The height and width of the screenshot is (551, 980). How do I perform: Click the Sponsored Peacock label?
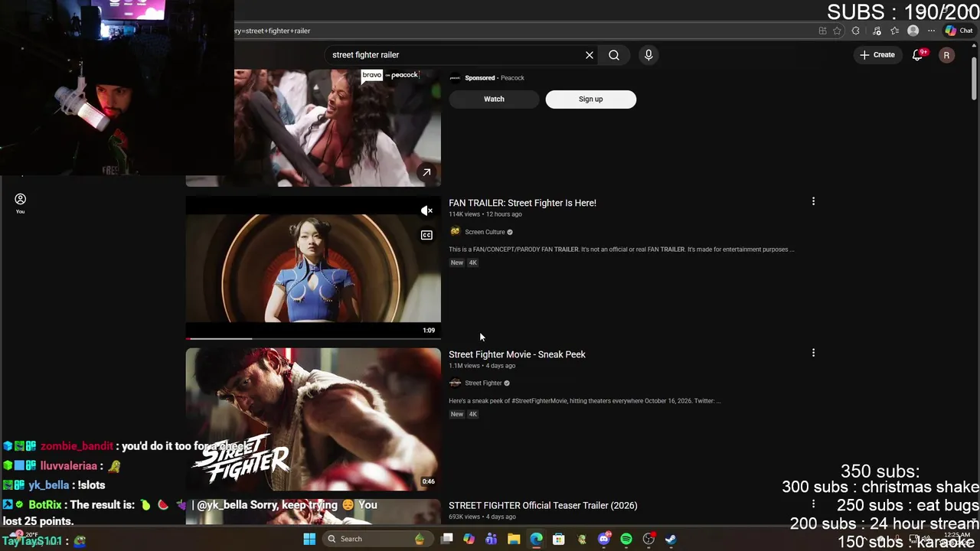(495, 78)
